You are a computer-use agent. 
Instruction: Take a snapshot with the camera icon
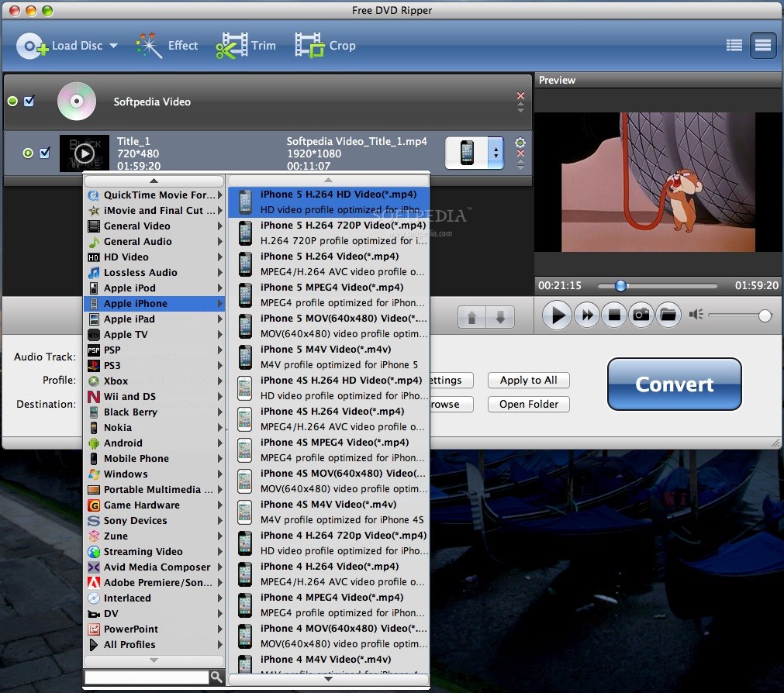click(x=641, y=315)
